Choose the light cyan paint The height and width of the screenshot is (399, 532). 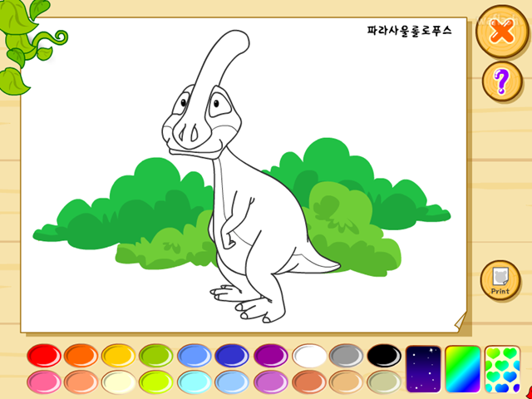pos(195,382)
